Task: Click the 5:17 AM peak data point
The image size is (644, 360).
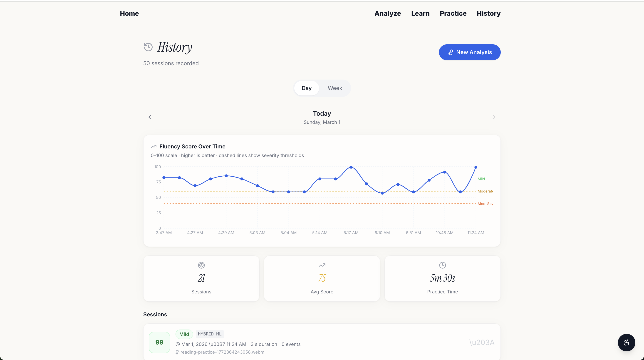Action: pyautogui.click(x=351, y=167)
